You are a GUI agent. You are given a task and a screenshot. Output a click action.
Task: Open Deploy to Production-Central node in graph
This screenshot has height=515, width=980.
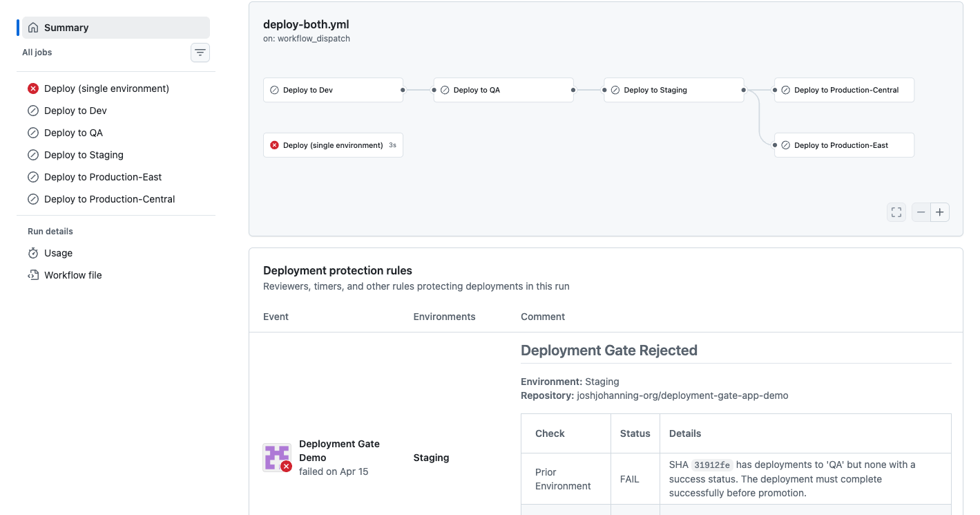(844, 90)
